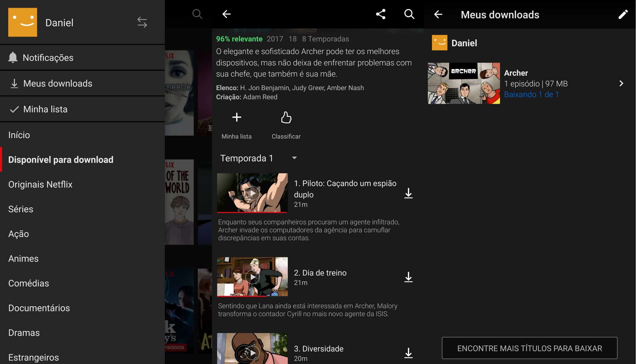Tap the episode 1 title text

(345, 189)
